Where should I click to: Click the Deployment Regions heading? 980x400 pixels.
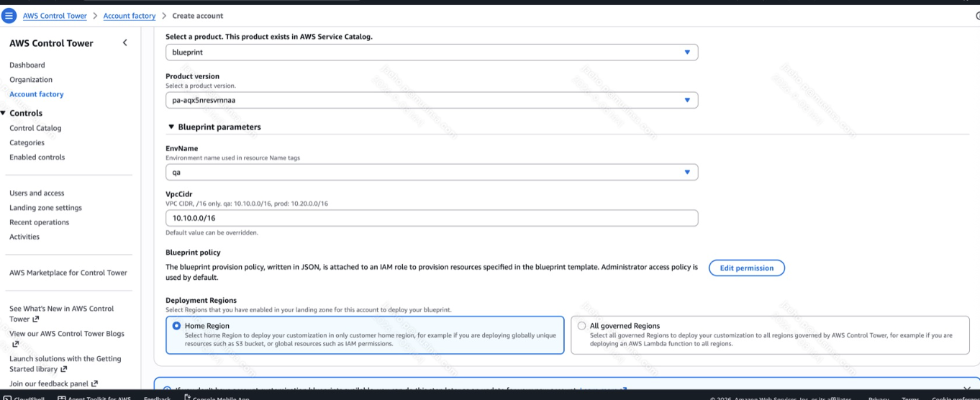201,301
